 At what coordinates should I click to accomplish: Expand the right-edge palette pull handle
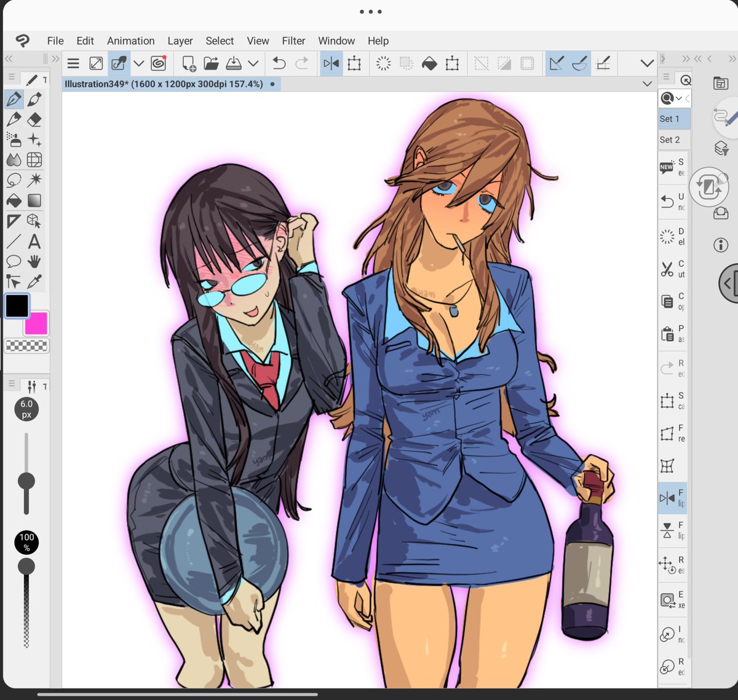728,283
